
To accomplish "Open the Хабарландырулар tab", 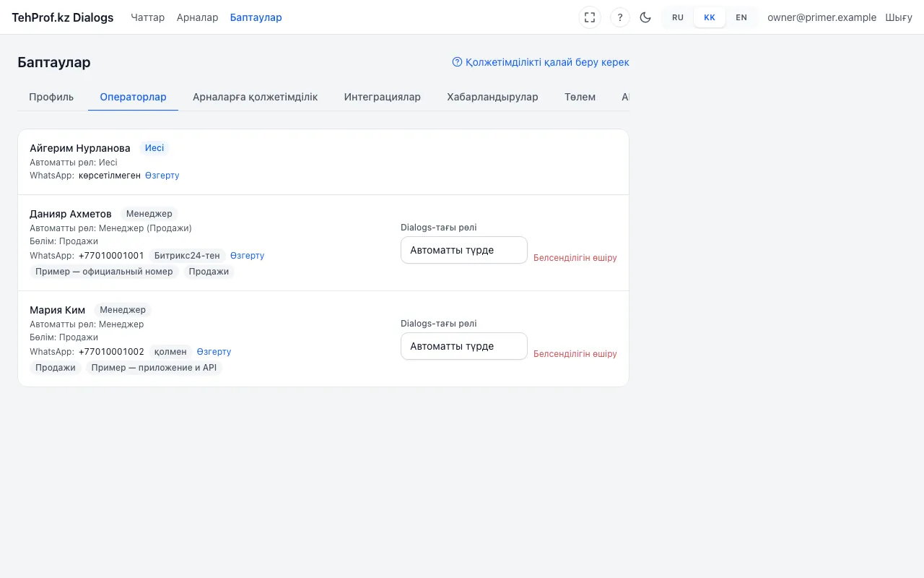I will click(x=493, y=97).
